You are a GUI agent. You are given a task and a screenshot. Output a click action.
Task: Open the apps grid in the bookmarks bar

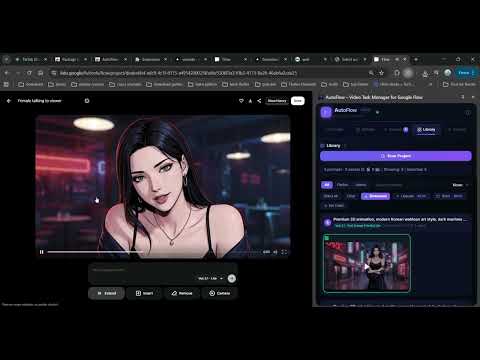click(6, 84)
